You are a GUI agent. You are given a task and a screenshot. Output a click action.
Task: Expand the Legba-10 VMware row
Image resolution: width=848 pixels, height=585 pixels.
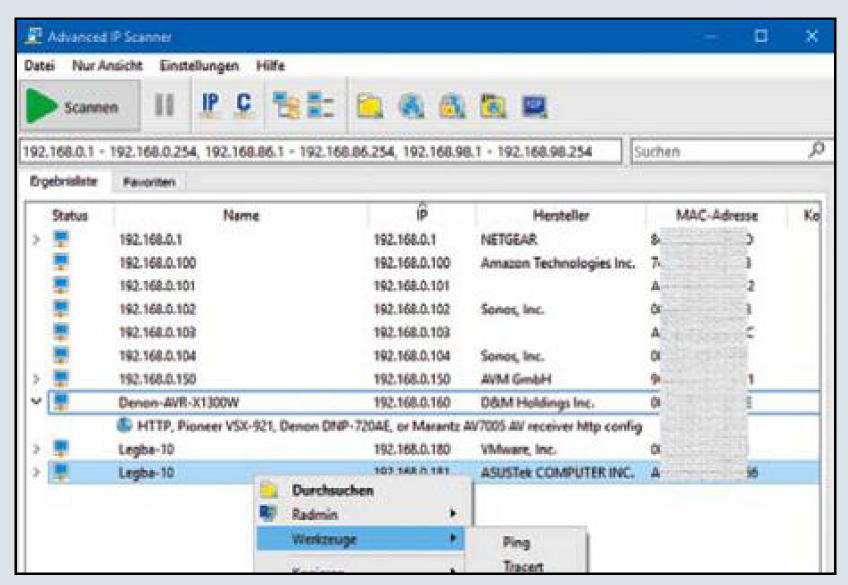36,449
